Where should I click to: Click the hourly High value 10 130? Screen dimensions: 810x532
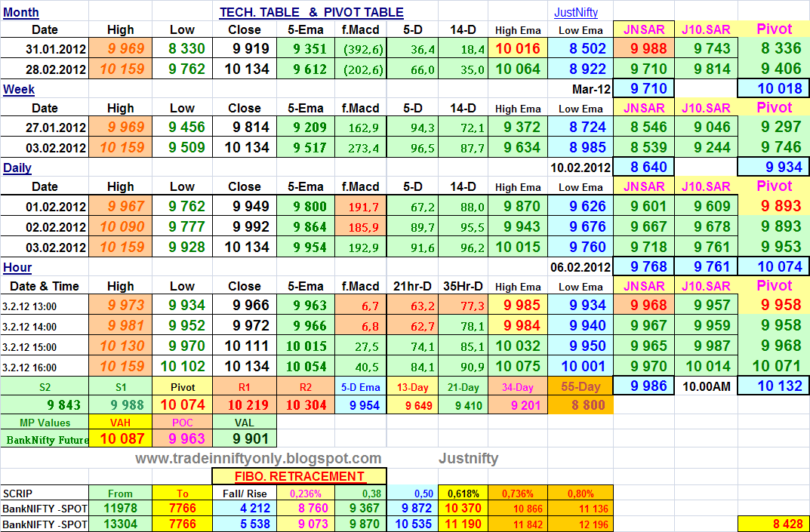coord(121,346)
